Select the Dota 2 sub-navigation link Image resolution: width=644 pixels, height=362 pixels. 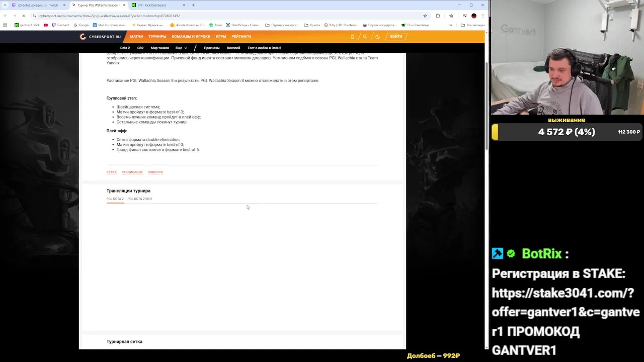(125, 48)
